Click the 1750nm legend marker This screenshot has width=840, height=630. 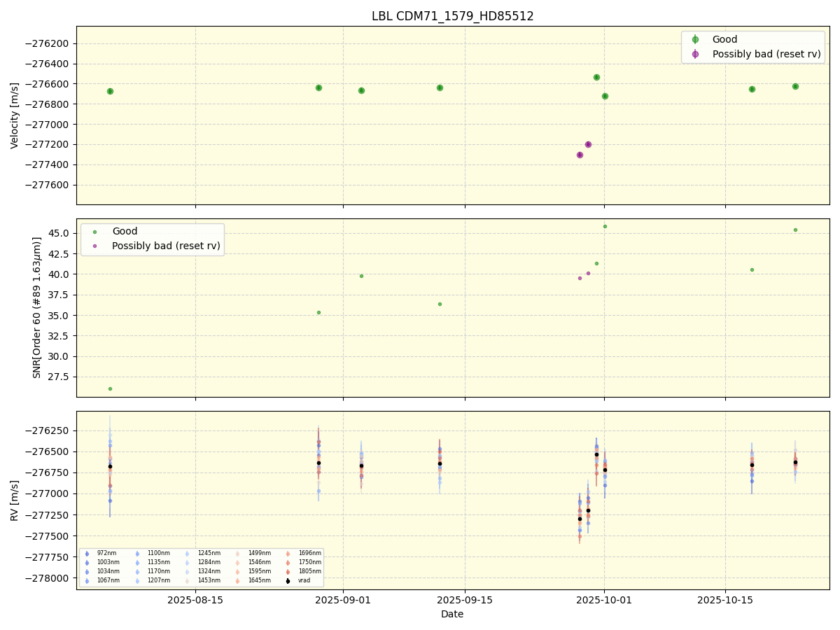(288, 563)
